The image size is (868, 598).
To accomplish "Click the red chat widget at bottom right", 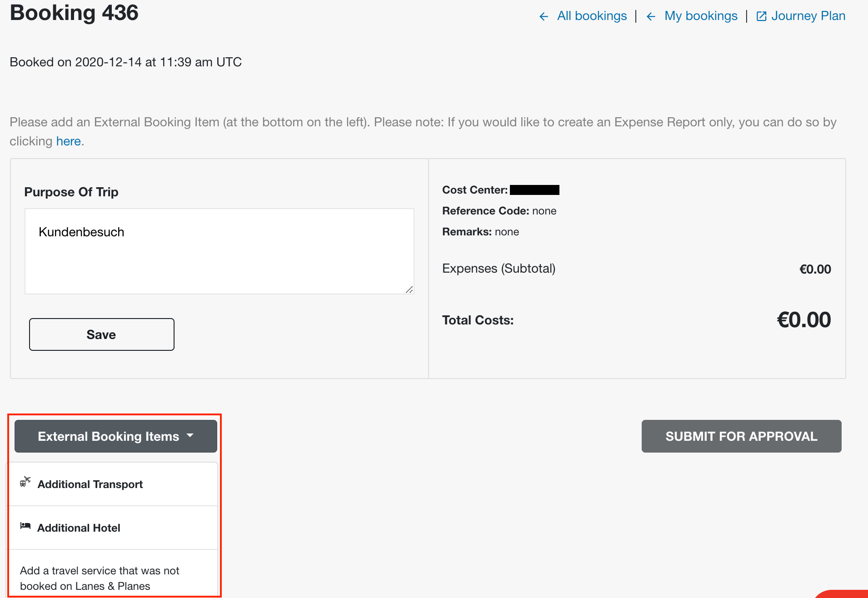I will [843, 593].
